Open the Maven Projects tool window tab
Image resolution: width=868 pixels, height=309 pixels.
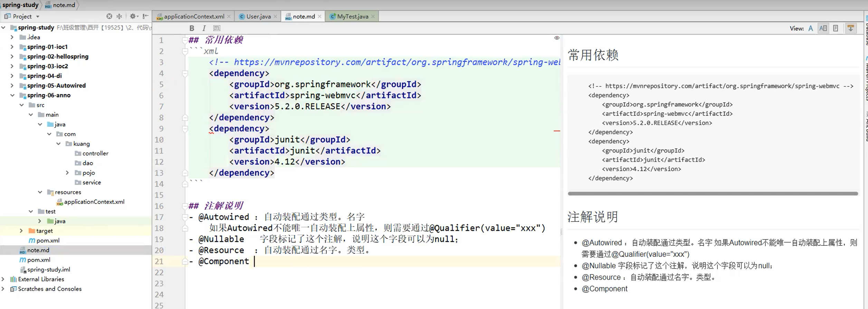pyautogui.click(x=866, y=78)
